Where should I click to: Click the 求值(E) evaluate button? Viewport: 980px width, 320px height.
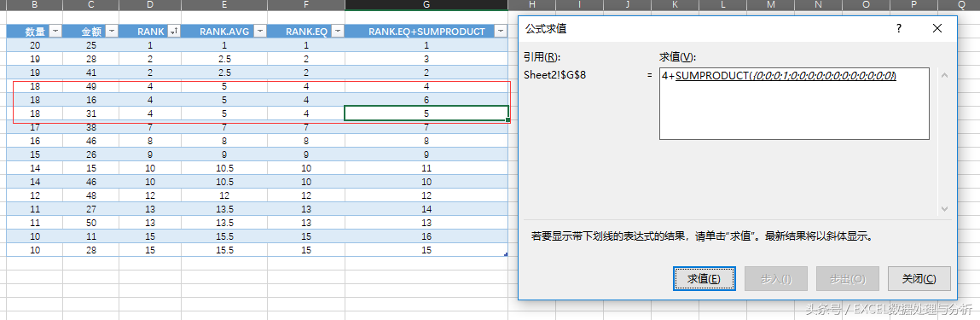[705, 279]
